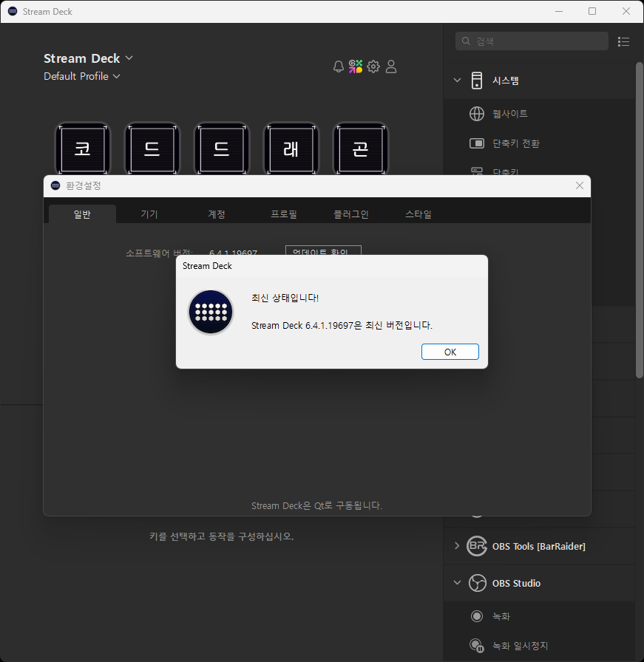Open notifications bell icon
Viewport: 644px width, 662px height.
[338, 66]
